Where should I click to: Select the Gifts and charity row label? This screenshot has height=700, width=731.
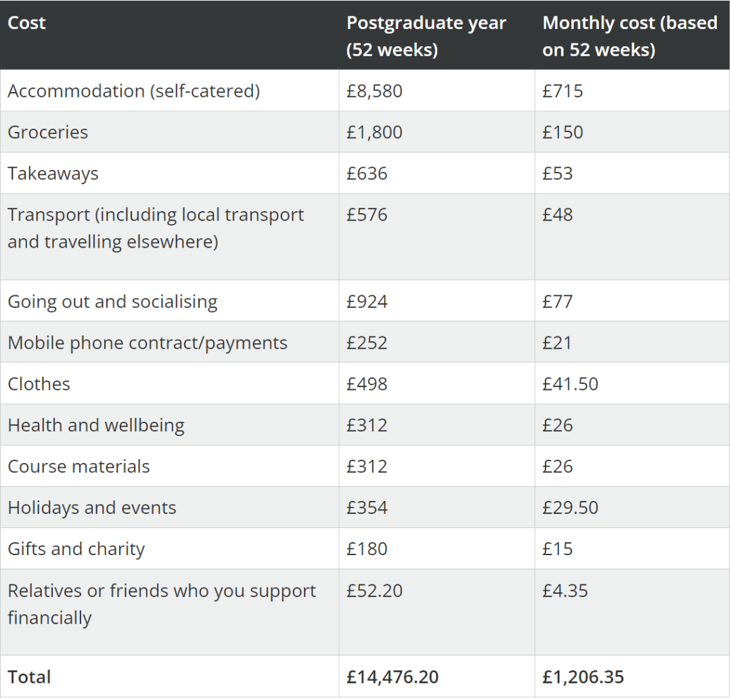pyautogui.click(x=76, y=549)
